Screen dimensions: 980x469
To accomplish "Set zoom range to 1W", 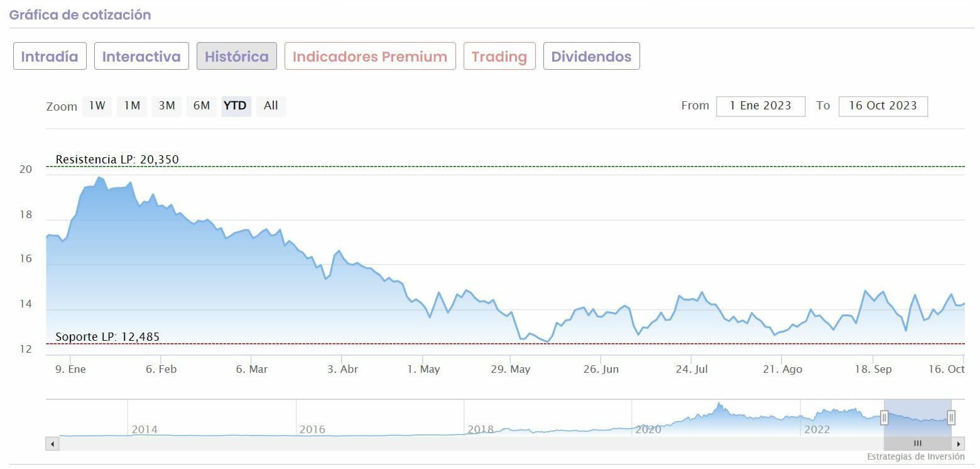I will click(x=97, y=106).
